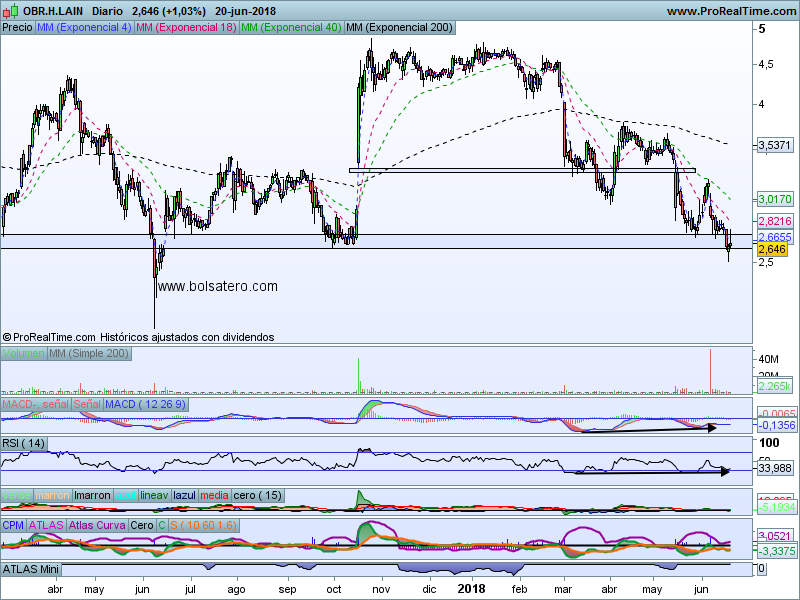Click the CPM indicator label

point(13,524)
